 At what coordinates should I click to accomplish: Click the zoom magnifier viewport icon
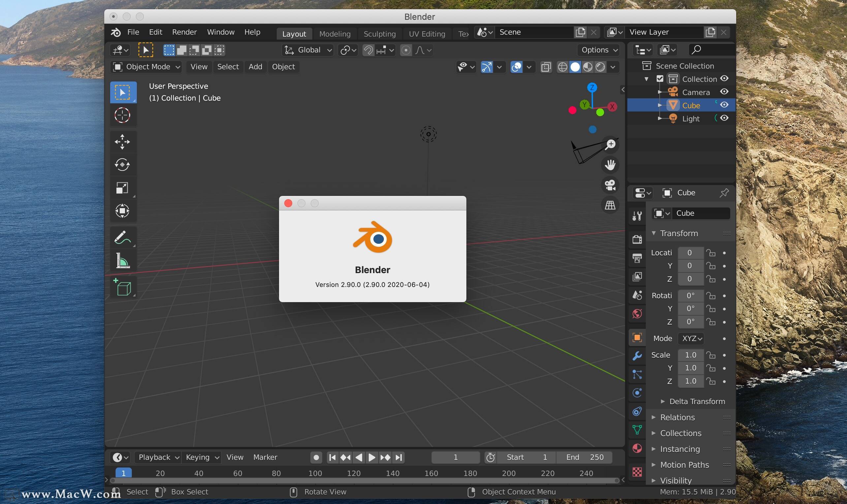pyautogui.click(x=610, y=145)
